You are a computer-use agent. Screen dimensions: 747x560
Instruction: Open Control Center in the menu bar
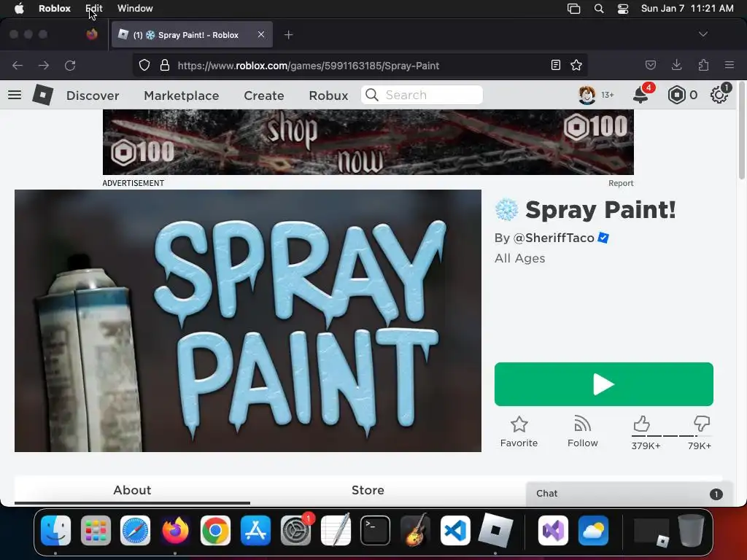(x=623, y=9)
